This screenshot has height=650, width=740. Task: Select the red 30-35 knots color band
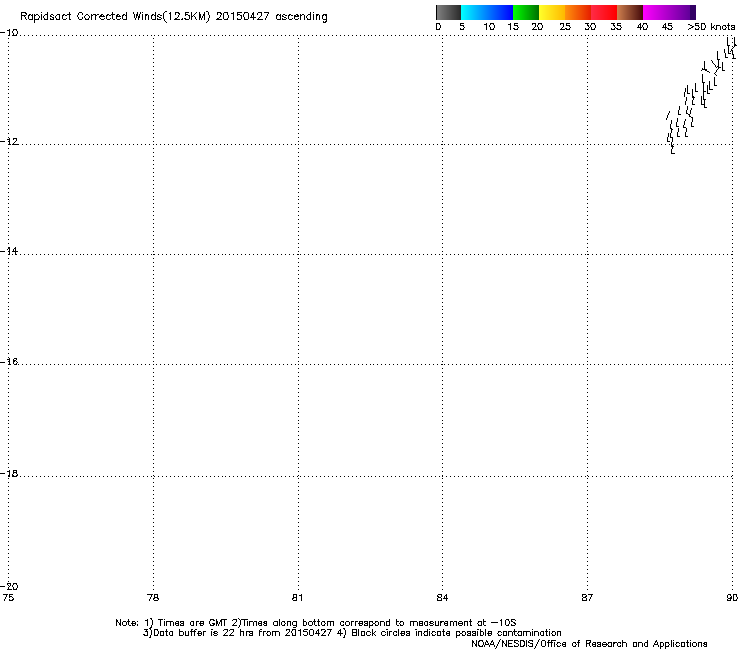pos(604,12)
